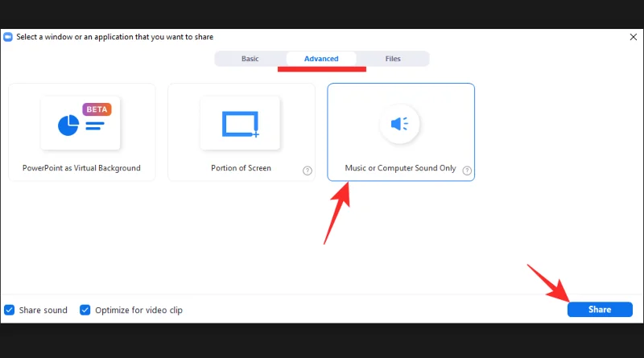Click the BETA badge on PowerPoint card
This screenshot has height=358, width=644.
click(x=97, y=109)
